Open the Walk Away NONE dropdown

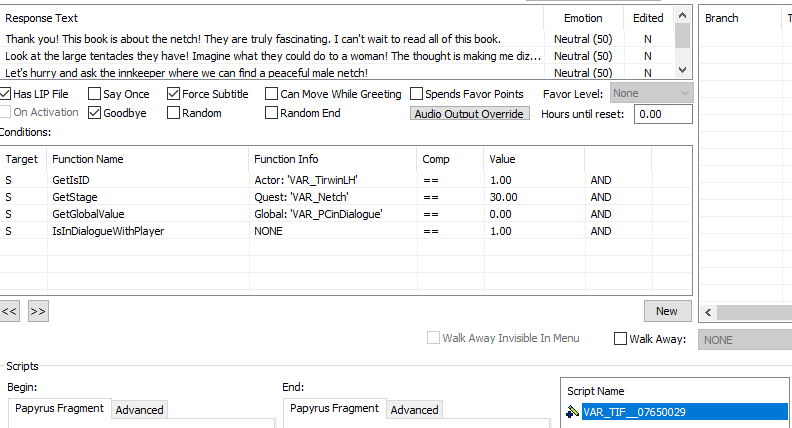pyautogui.click(x=745, y=340)
